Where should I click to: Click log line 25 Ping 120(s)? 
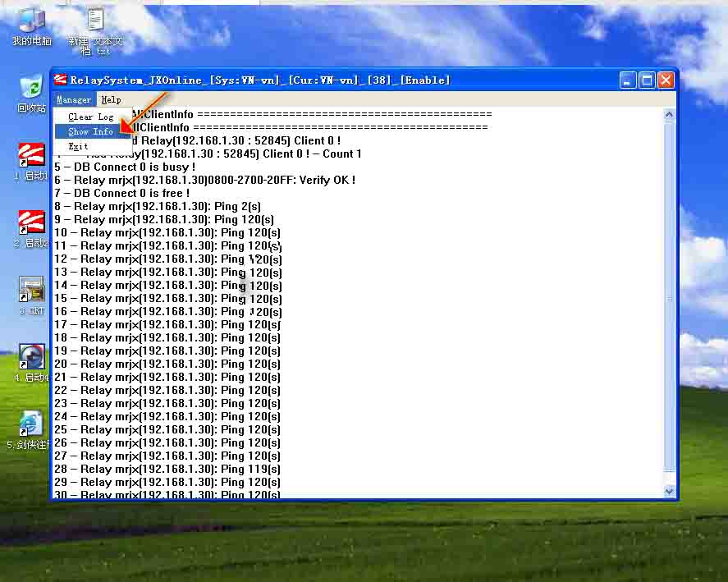pos(167,429)
